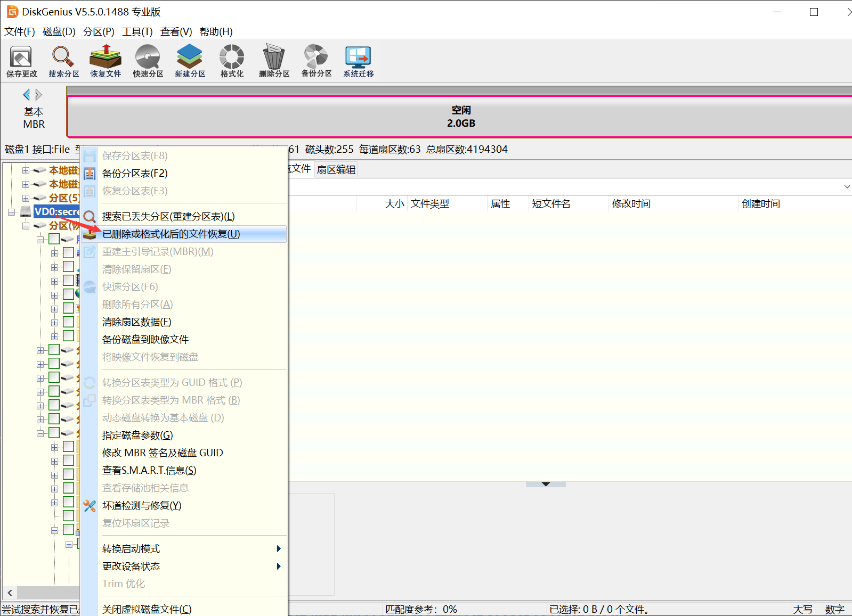This screenshot has width=852, height=616.
Task: Click the 已选择: 0 B / 0 个文件 status
Action: (599, 609)
